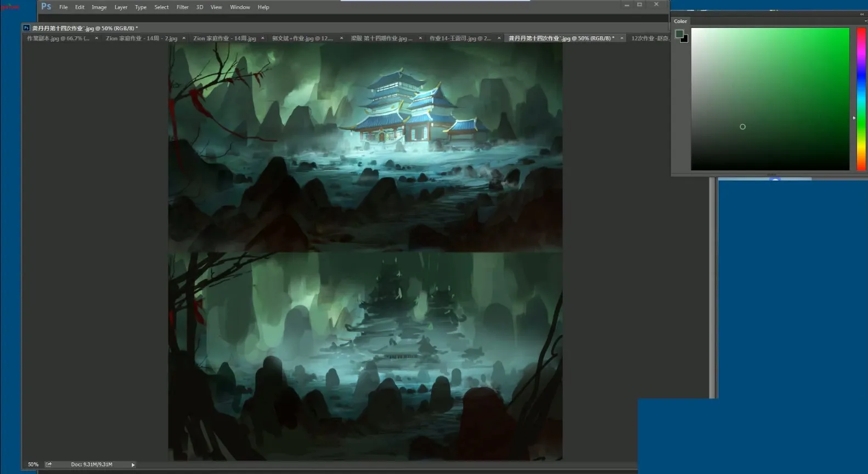Switch to the 作業副本.jpg @ 66.7% tab
Image resolution: width=868 pixels, height=474 pixels.
(x=58, y=38)
